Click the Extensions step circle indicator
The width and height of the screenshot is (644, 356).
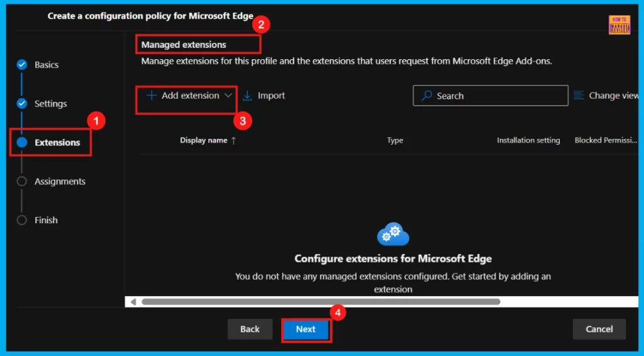click(x=22, y=142)
